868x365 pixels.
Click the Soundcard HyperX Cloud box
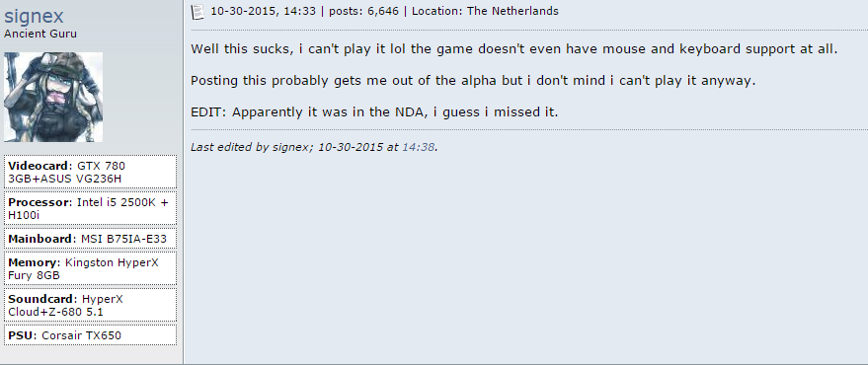(x=90, y=305)
